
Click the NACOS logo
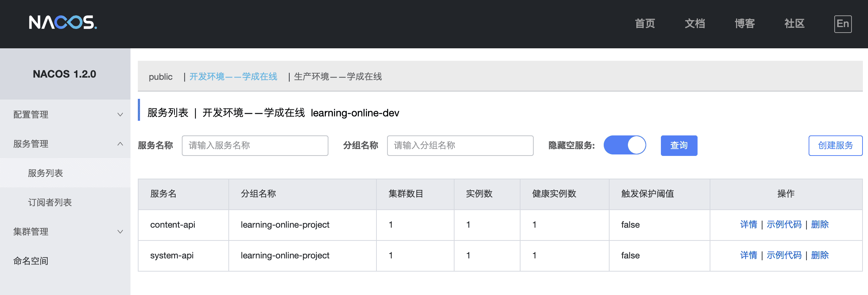click(63, 23)
